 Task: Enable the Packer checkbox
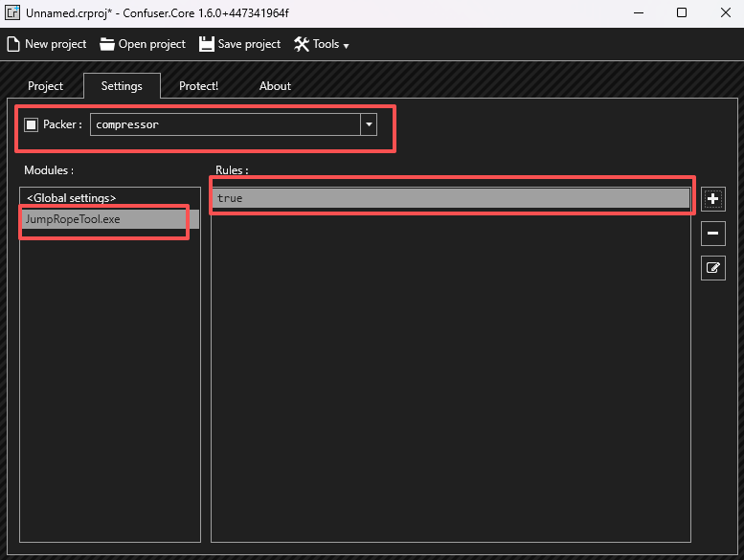point(32,124)
